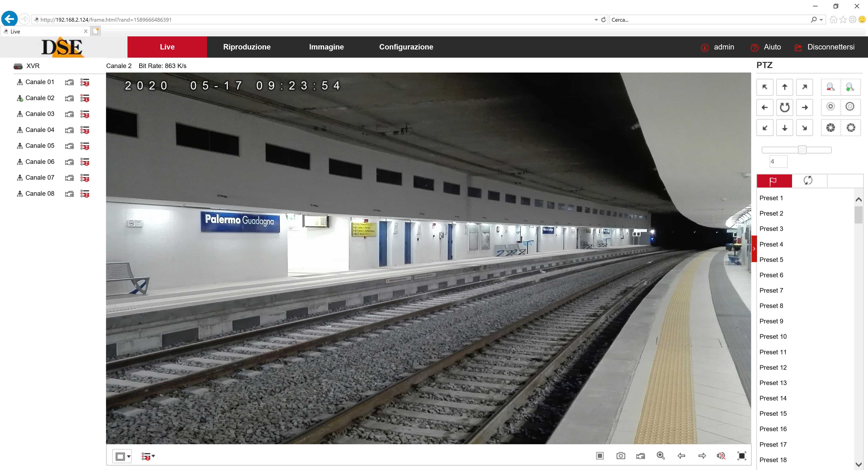Viewport: 868px width, 470px height.
Task: Click Disconnettersi to log out
Action: [830, 47]
